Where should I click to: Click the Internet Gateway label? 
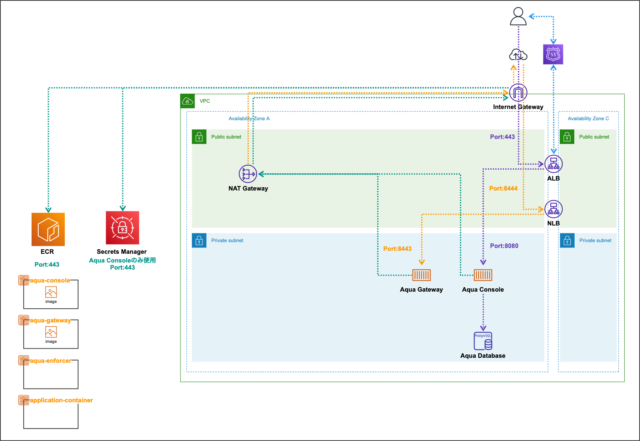click(518, 107)
